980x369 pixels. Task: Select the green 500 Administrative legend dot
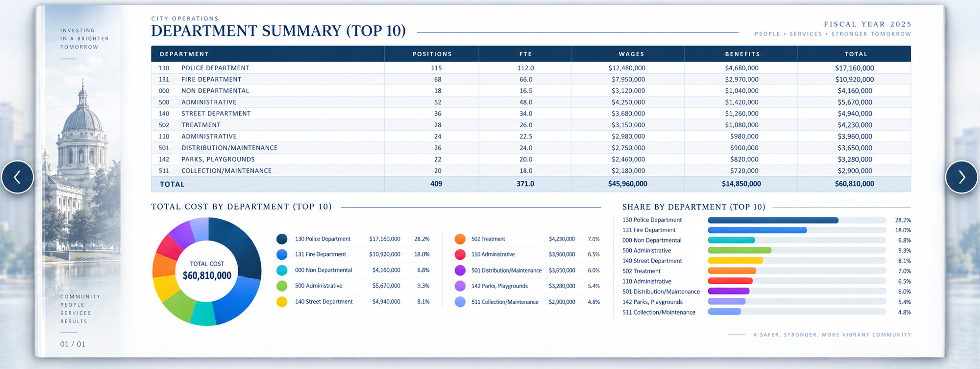tap(282, 286)
